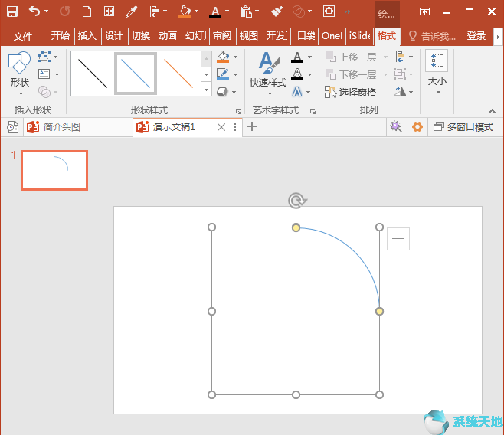Switch to the 插入 insert tab

click(x=87, y=36)
